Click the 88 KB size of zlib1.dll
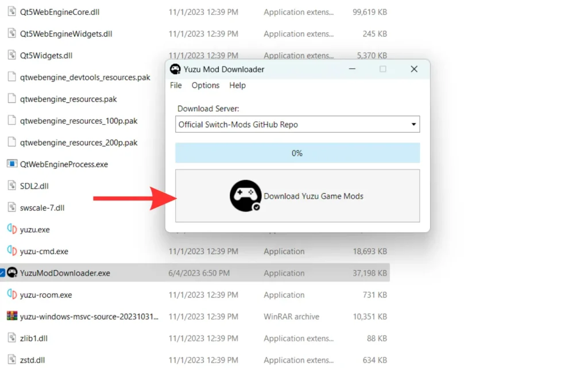588x373 pixels. click(377, 339)
